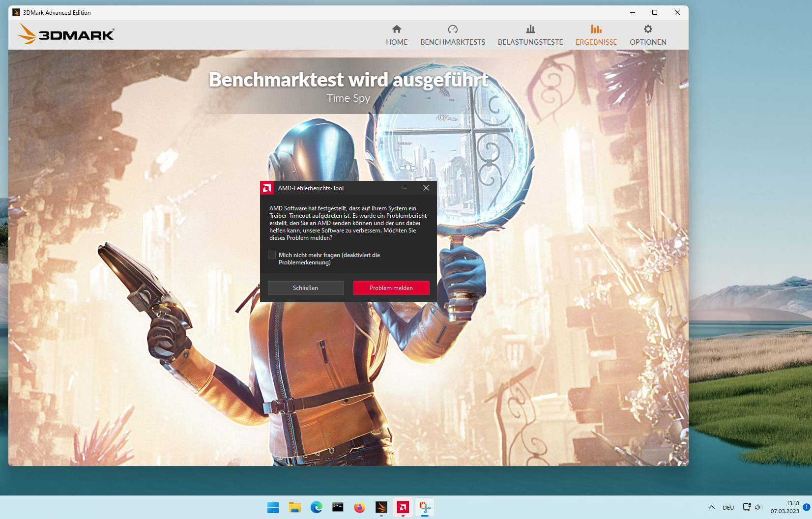The height and width of the screenshot is (519, 812).
Task: Open the notification badge showing 1
Action: click(x=806, y=507)
